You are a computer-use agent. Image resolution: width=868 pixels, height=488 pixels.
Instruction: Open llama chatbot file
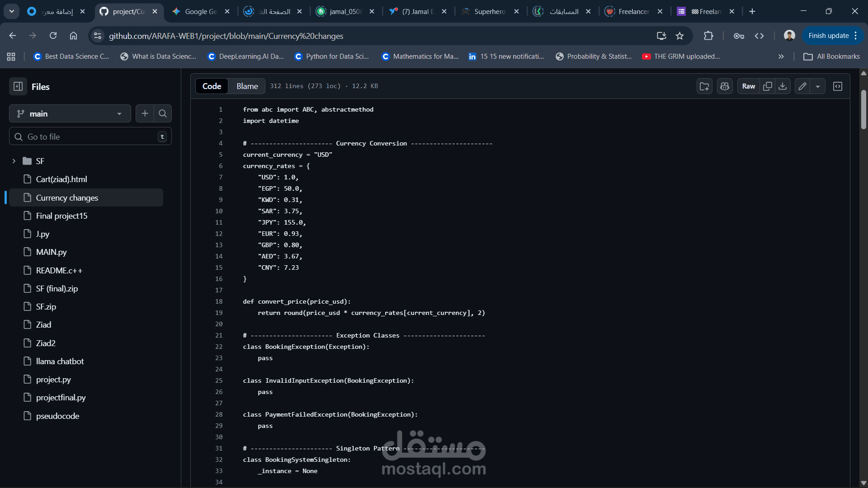click(x=60, y=361)
